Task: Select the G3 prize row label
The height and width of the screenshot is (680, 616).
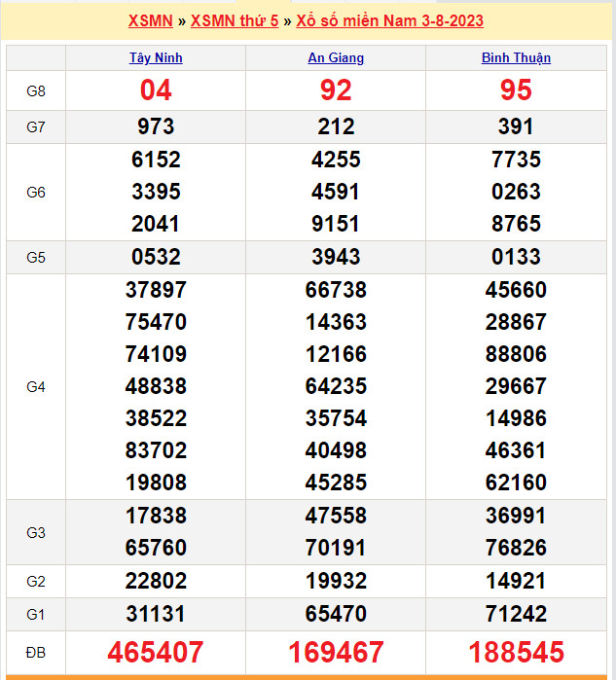Action: (x=36, y=532)
